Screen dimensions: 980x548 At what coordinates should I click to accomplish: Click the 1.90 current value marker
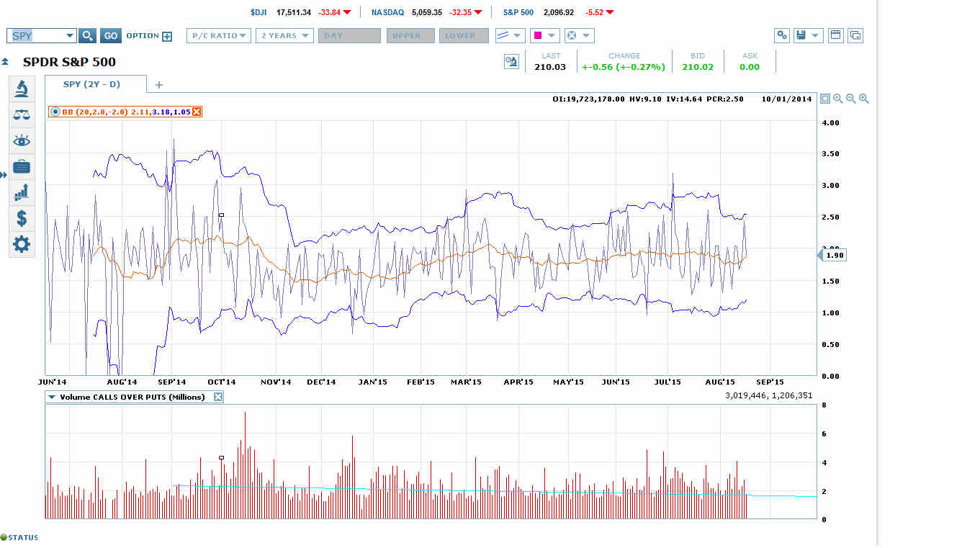833,255
